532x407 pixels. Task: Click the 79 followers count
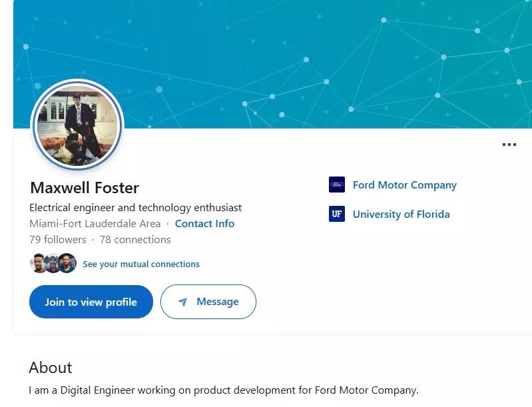pos(58,240)
